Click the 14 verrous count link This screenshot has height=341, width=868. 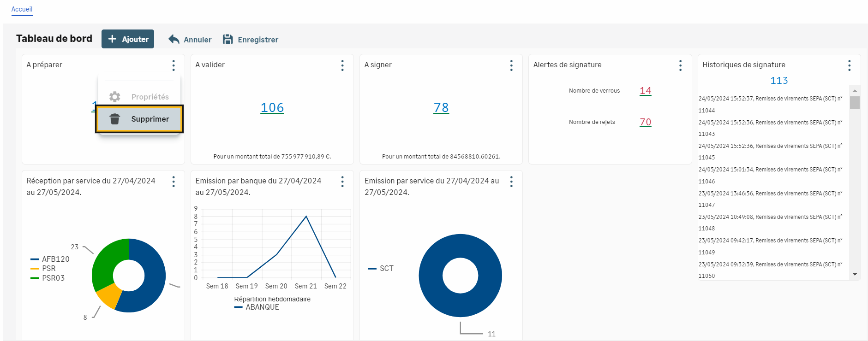pos(645,91)
